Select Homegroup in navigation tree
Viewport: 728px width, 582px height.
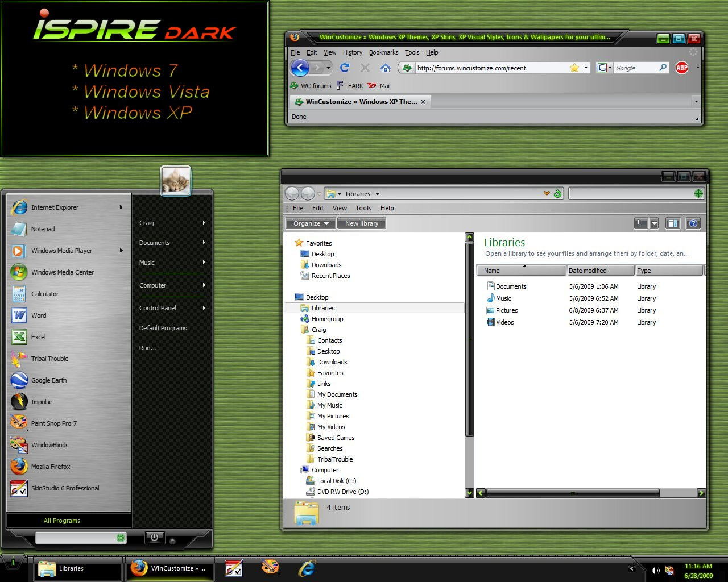(x=327, y=319)
